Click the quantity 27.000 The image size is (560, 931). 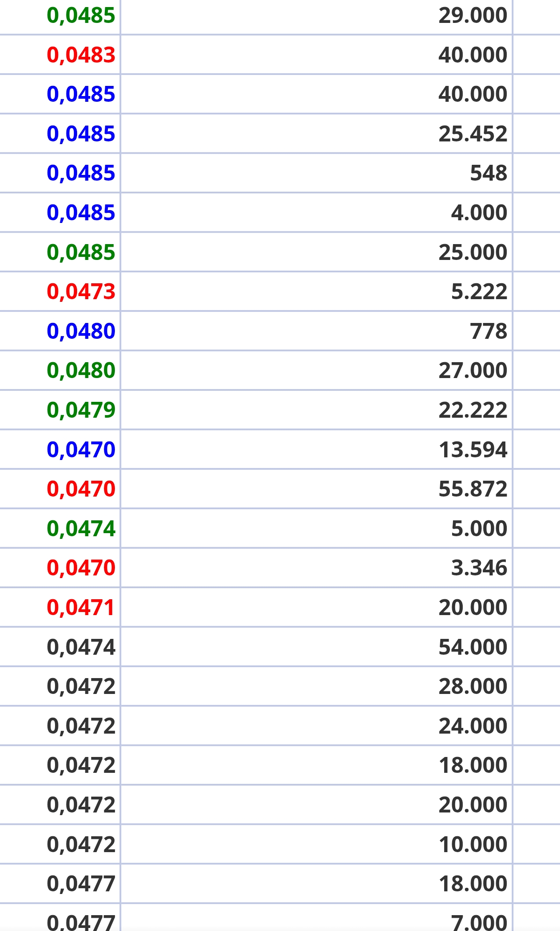coord(473,370)
